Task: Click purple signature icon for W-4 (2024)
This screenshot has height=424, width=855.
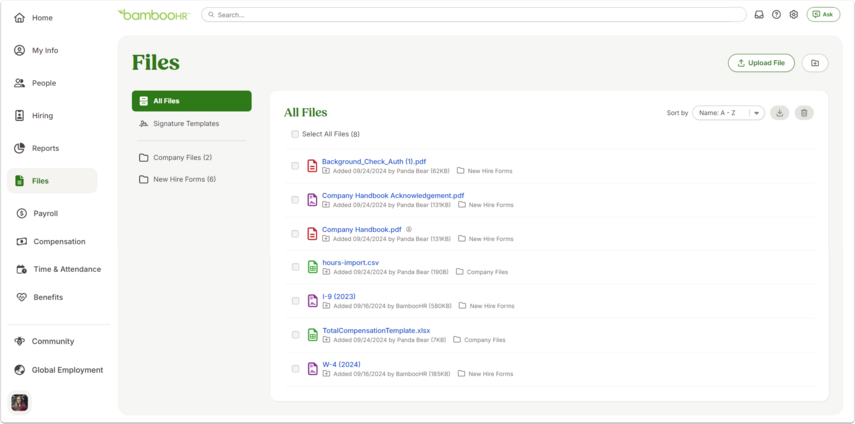Action: click(x=312, y=369)
